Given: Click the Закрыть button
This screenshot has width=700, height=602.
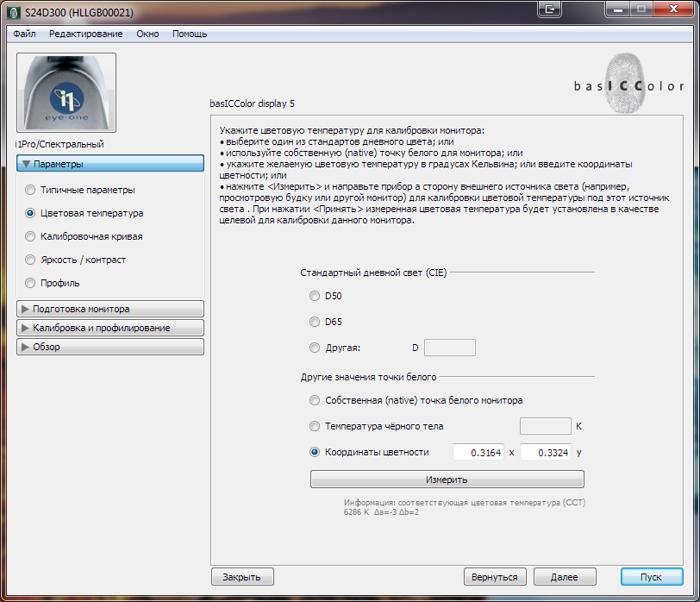Looking at the screenshot, I should pos(242,576).
